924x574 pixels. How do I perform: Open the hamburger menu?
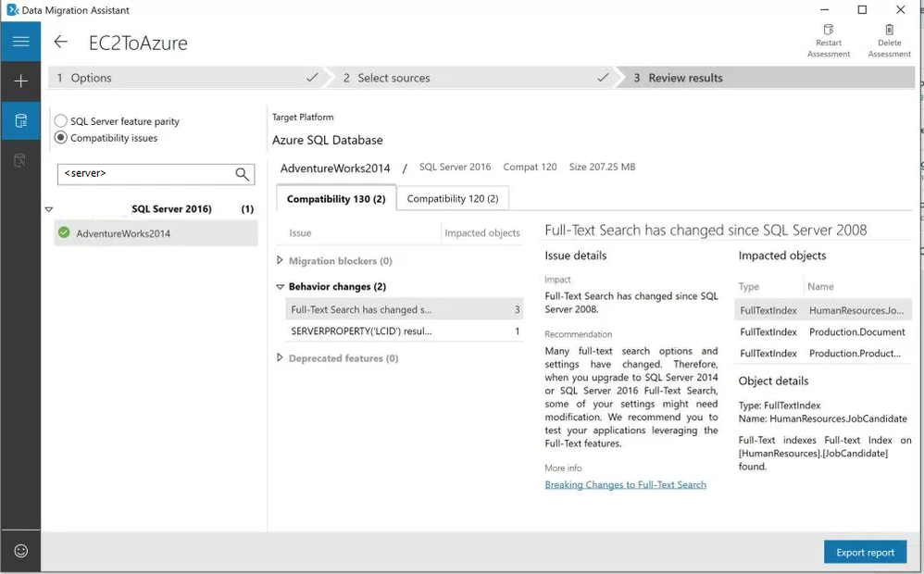coord(20,42)
